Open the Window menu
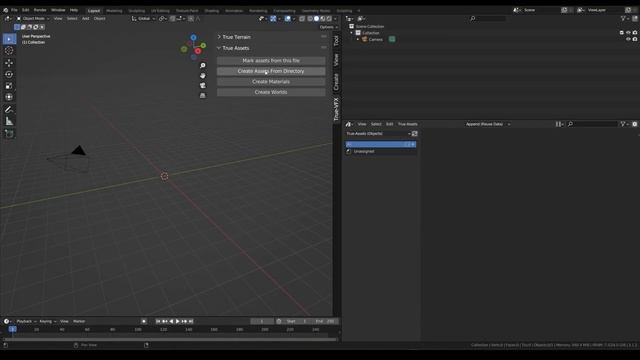This screenshot has height=360, width=640. click(58, 10)
